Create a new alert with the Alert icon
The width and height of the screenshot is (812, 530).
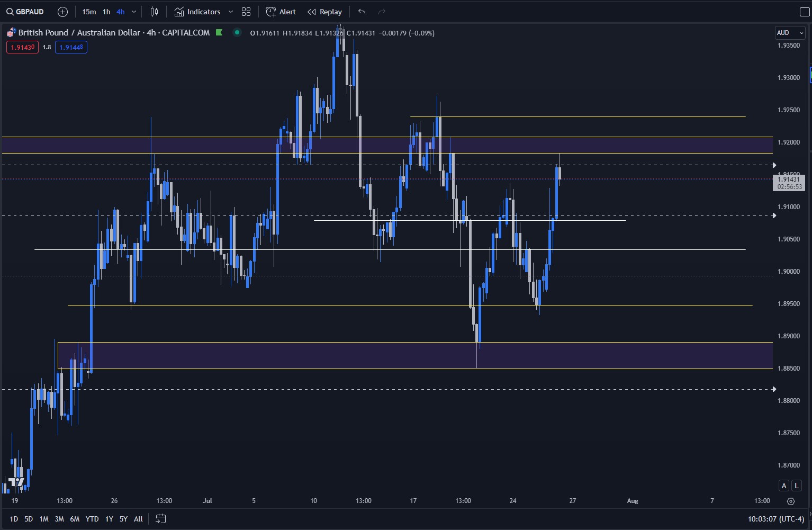tap(281, 11)
